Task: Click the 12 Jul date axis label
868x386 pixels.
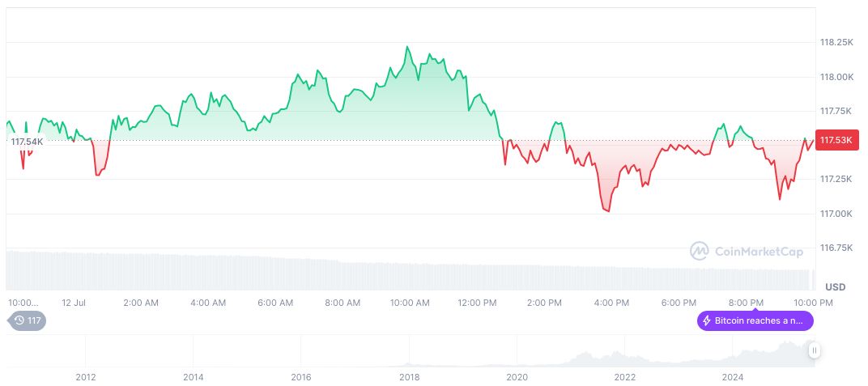Action: click(x=74, y=303)
